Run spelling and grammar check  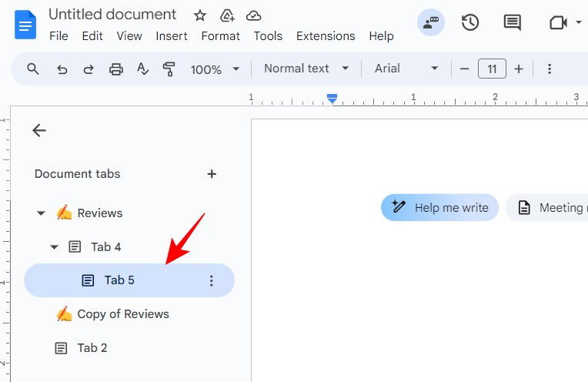[x=142, y=69]
